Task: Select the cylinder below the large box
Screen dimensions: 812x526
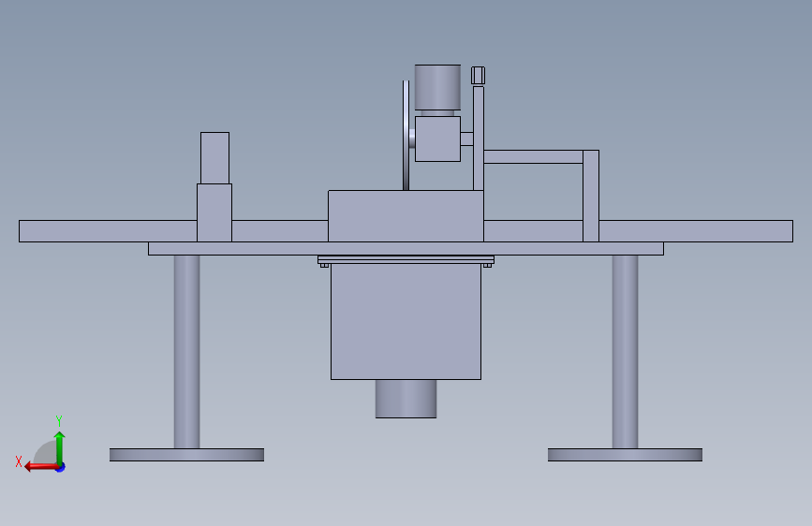Action: pyautogui.click(x=406, y=399)
